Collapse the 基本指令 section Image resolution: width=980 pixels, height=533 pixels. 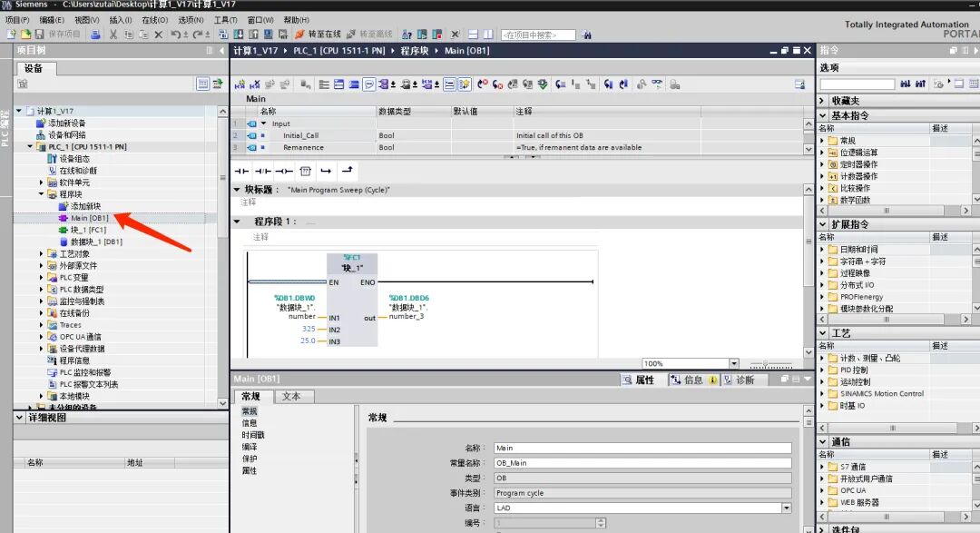point(823,115)
